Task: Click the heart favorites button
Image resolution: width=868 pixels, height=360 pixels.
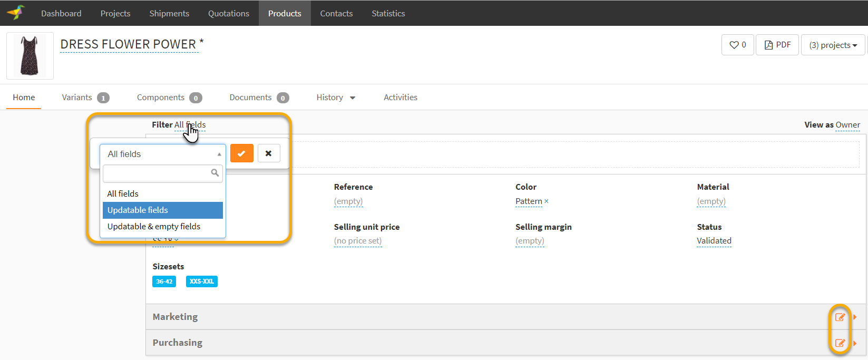Action: point(737,45)
